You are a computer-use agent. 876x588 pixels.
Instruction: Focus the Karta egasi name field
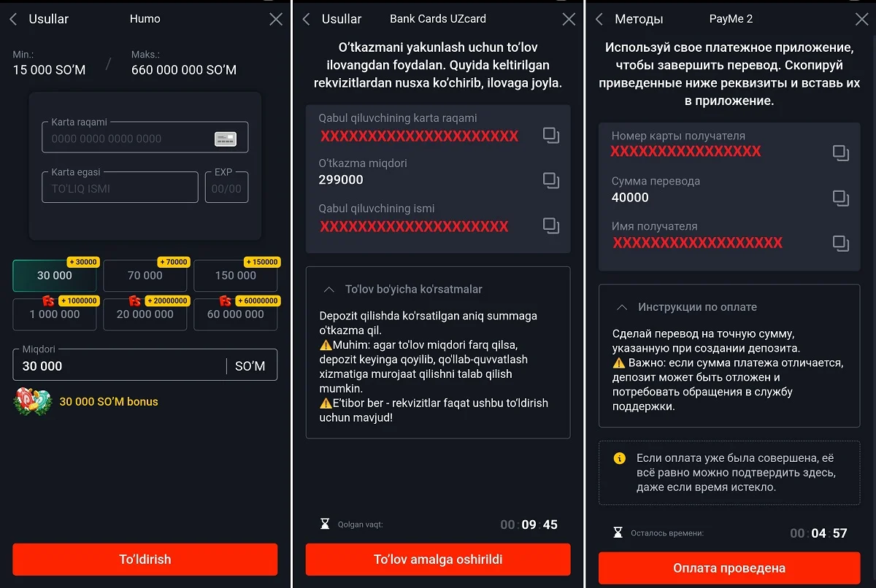[120, 188]
